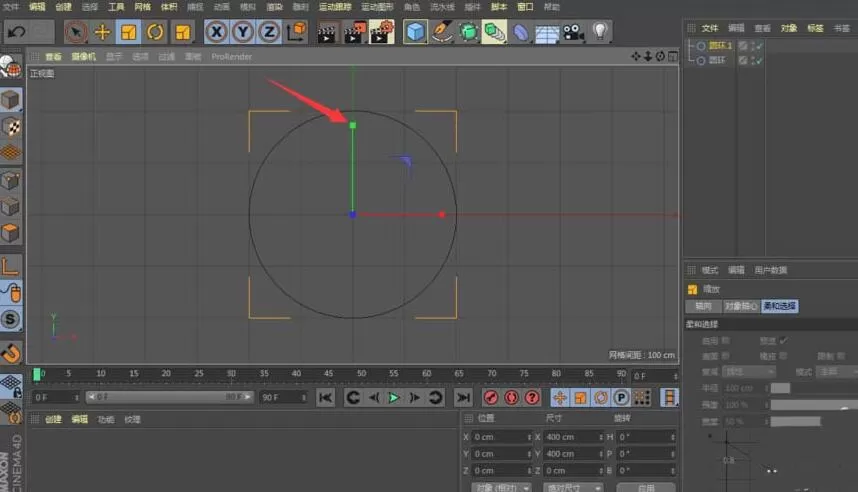Image resolution: width=858 pixels, height=492 pixels.
Task: Click the Enable Axis L-shaped icon
Action: click(11, 267)
